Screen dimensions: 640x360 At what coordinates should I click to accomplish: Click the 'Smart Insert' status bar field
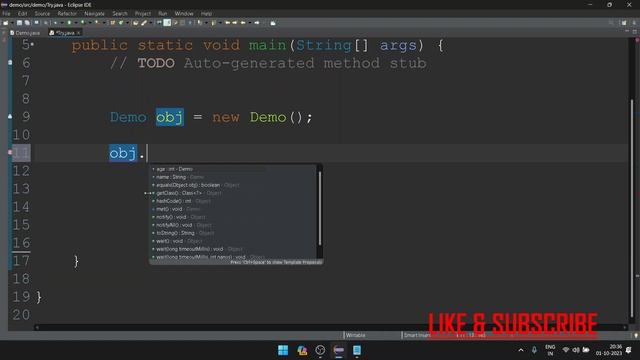(416, 335)
